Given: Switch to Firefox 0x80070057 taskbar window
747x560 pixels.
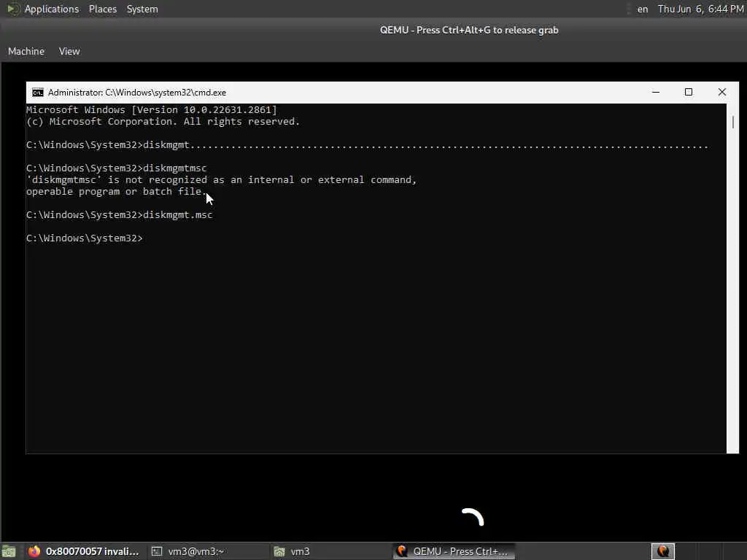Looking at the screenshot, I should (x=83, y=551).
